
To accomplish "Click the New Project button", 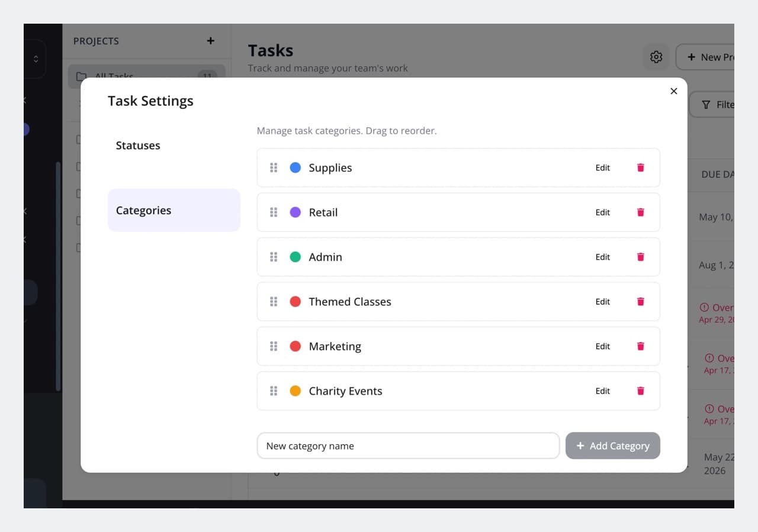I will coord(705,57).
